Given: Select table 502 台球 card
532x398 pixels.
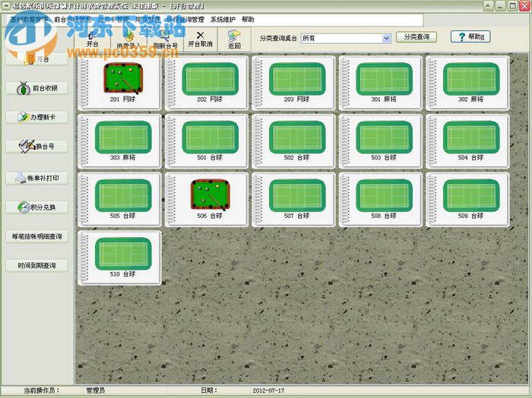Looking at the screenshot, I should (293, 141).
